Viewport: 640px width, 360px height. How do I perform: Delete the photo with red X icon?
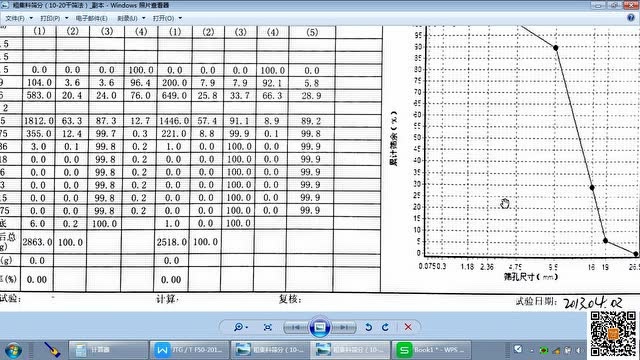coord(408,327)
